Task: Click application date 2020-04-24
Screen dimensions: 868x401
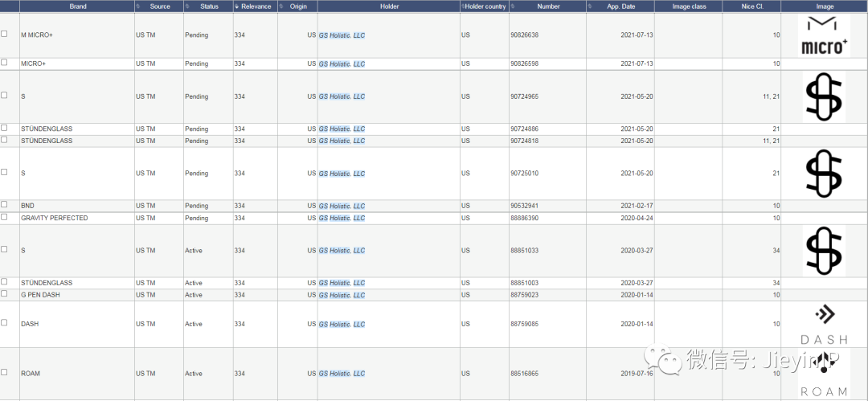Action: tap(637, 218)
